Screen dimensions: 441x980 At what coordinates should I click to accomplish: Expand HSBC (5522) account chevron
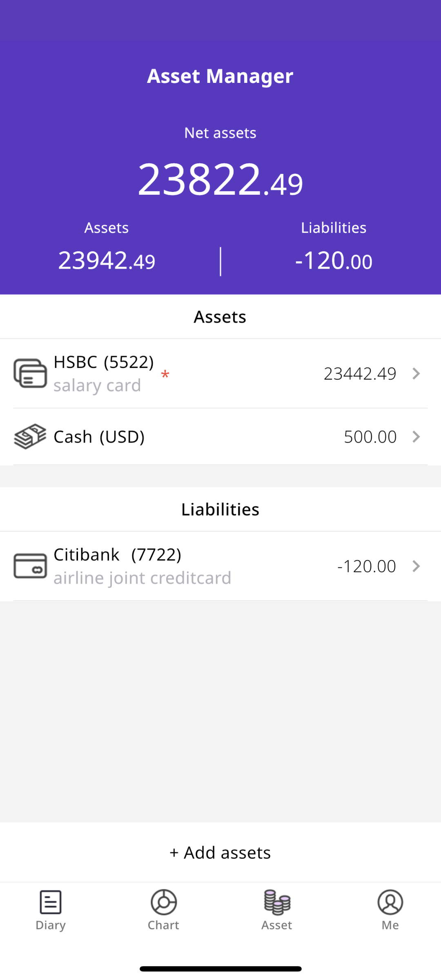pyautogui.click(x=416, y=374)
